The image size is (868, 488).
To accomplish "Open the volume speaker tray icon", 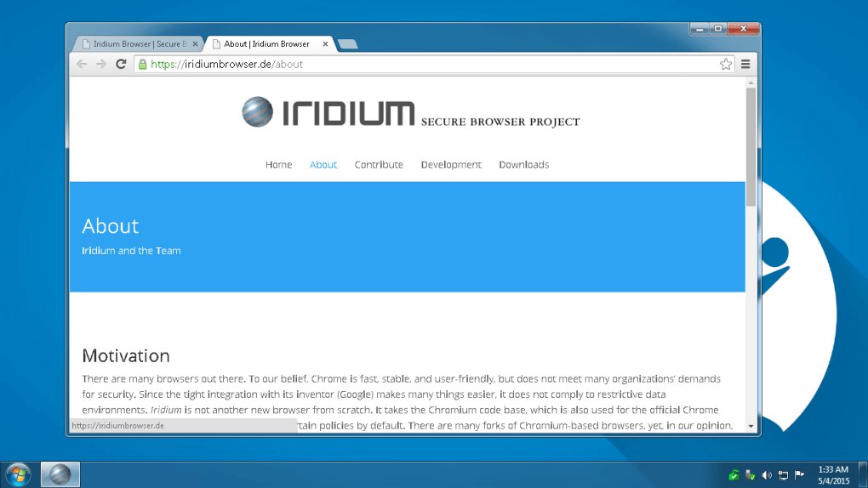I will click(767, 475).
